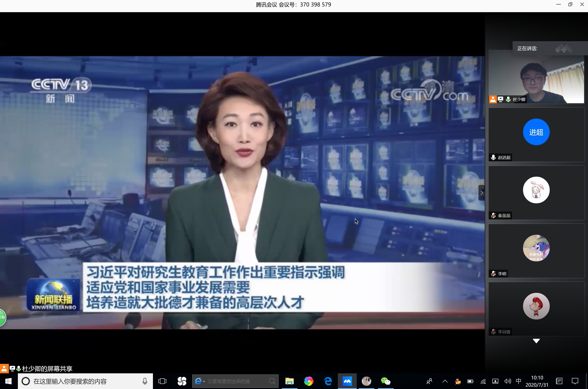The height and width of the screenshot is (389, 588).
Task: Toggle 赵进超's microphone icon
Action: tap(493, 157)
